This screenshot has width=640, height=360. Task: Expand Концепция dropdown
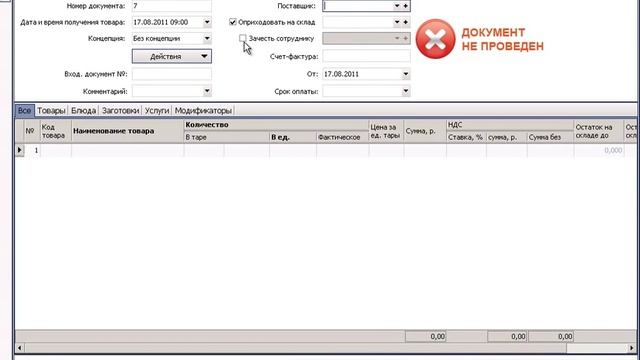pyautogui.click(x=207, y=38)
